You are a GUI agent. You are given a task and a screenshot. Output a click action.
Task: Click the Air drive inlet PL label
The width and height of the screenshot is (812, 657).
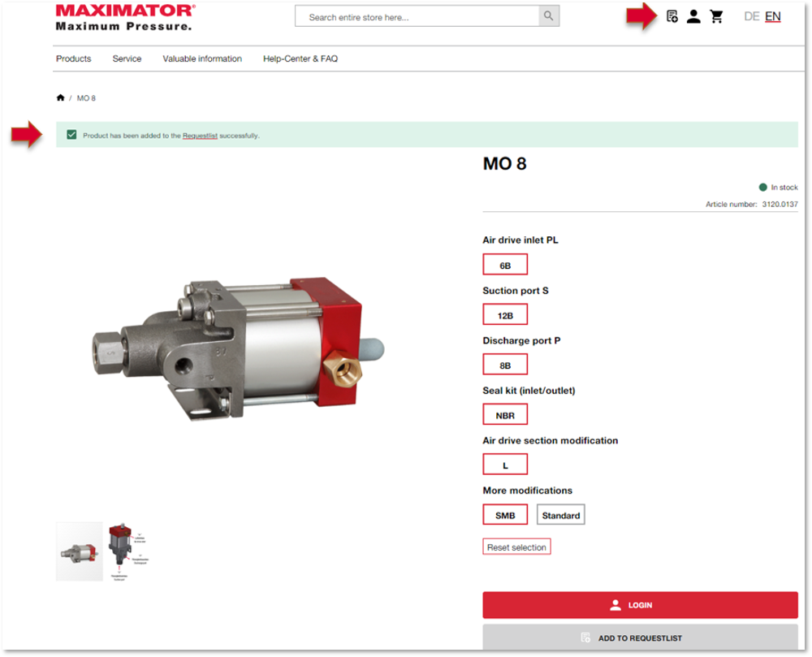[x=520, y=240]
